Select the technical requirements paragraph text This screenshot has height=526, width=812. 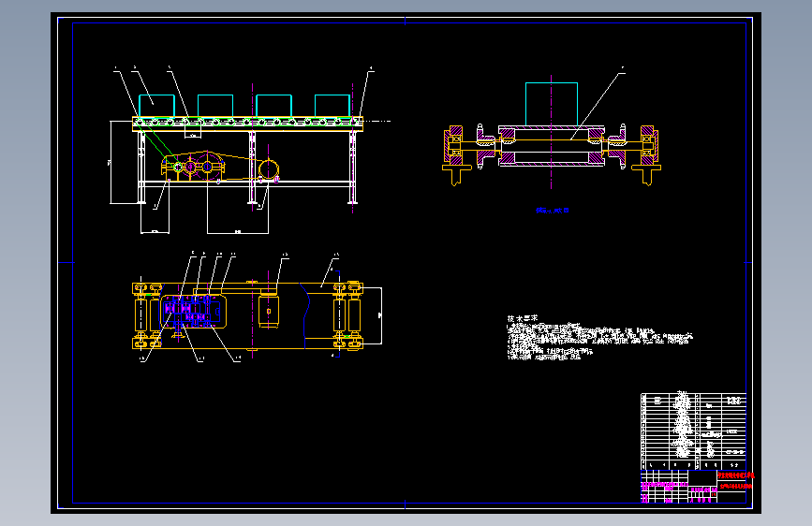599,342
